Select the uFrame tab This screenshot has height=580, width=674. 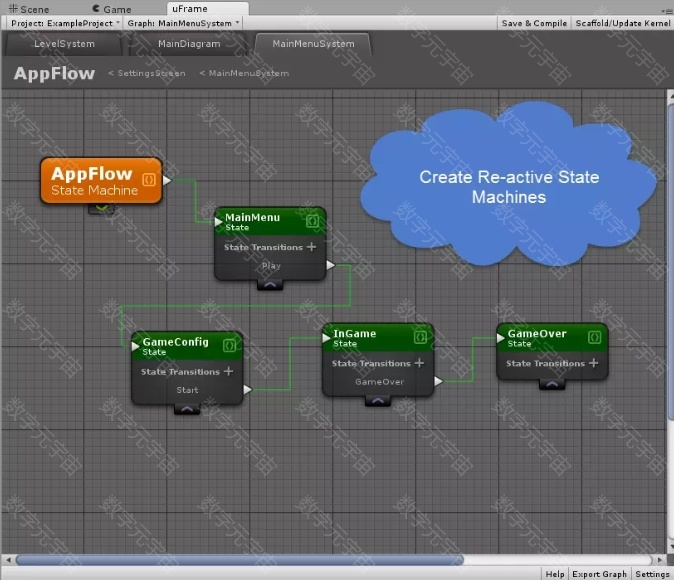point(207,9)
